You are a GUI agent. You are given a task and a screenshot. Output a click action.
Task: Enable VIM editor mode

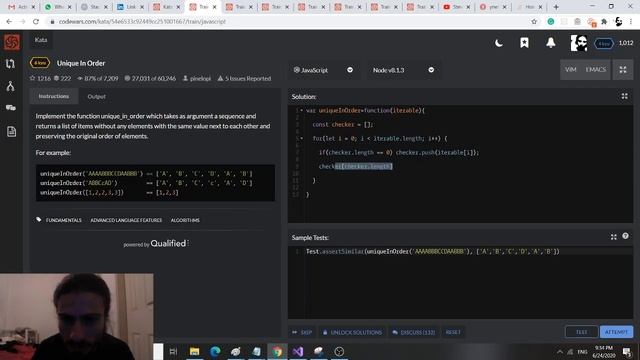571,69
